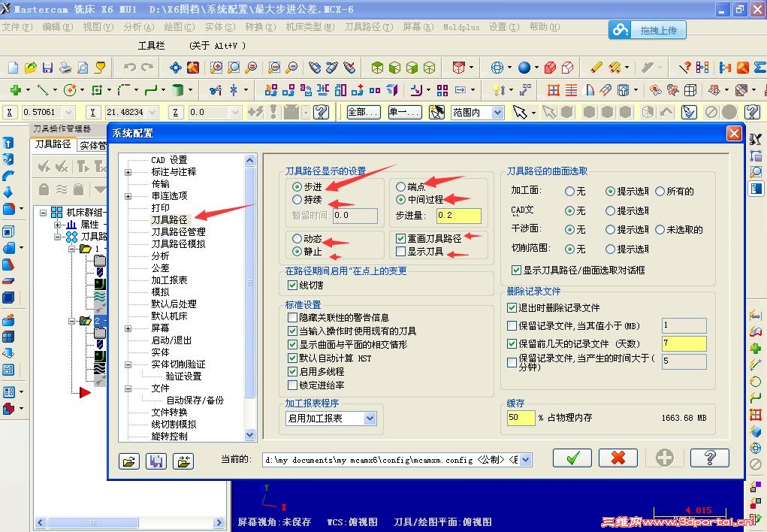Enable the 锁定进给率 checkbox
The width and height of the screenshot is (767, 532).
click(x=292, y=385)
